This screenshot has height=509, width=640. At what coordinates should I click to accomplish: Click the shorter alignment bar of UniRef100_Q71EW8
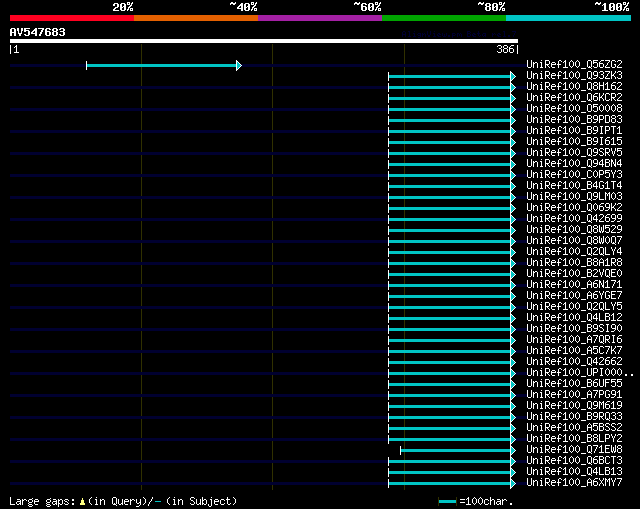[x=458, y=450]
